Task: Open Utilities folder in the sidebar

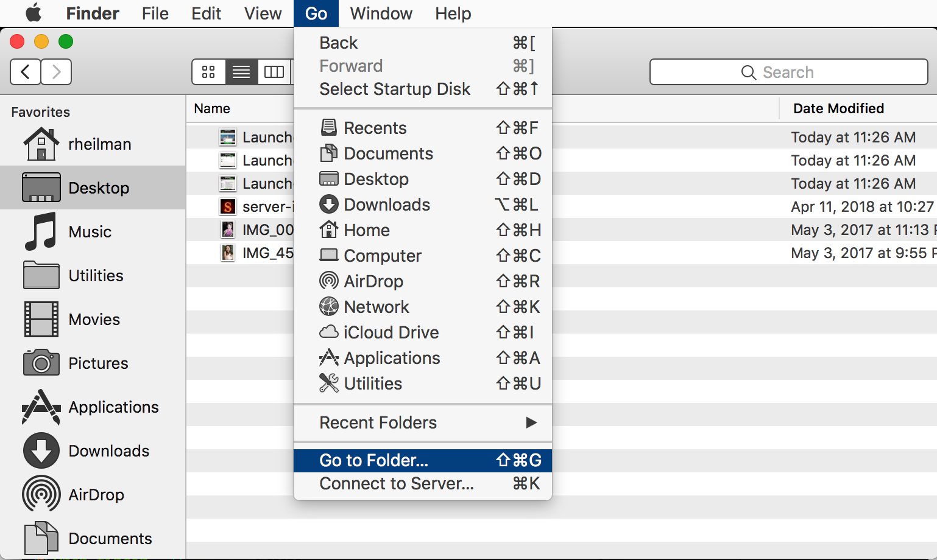Action: coord(93,275)
